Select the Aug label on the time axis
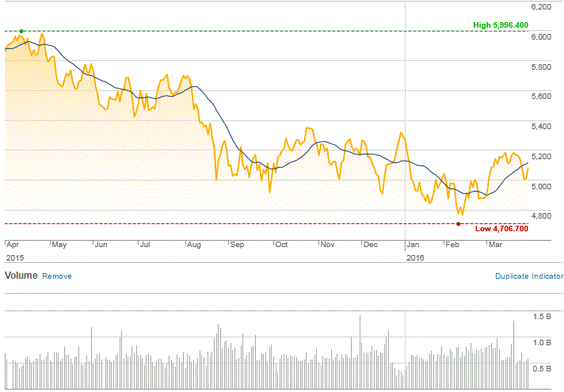This screenshot has height=392, width=564. tap(195, 245)
